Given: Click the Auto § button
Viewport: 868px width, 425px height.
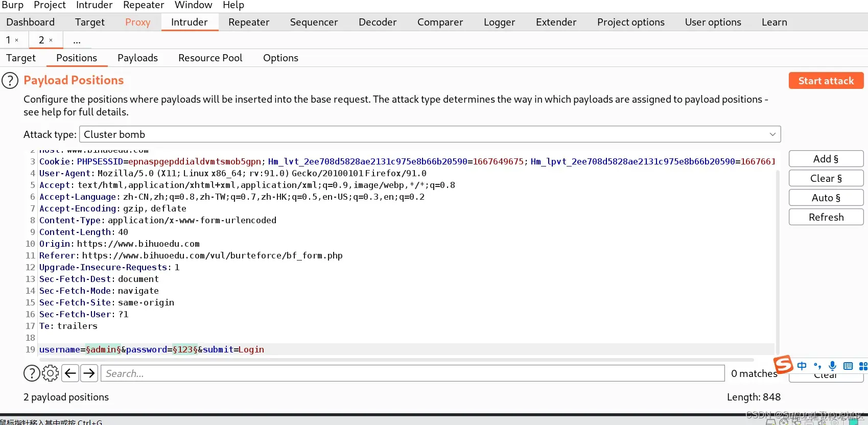Looking at the screenshot, I should click(826, 198).
